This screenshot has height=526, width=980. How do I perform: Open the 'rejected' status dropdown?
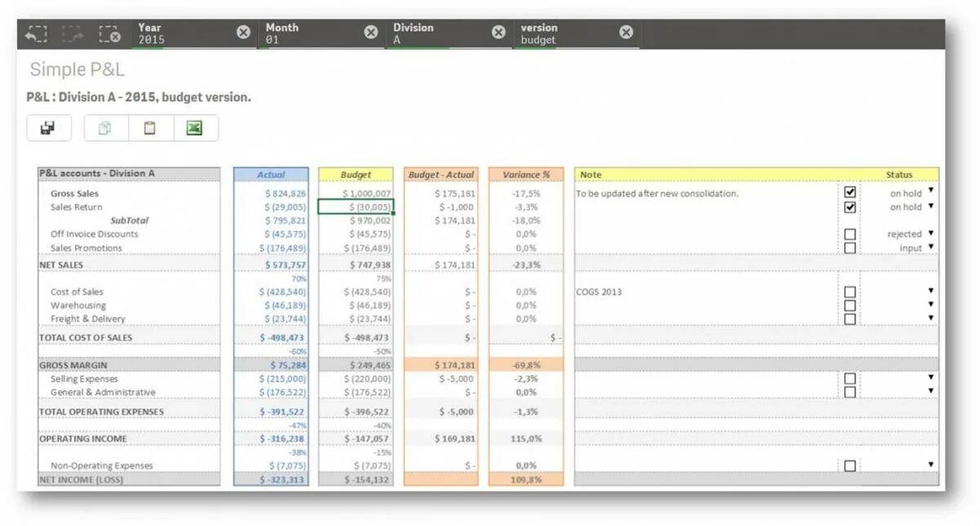[930, 234]
